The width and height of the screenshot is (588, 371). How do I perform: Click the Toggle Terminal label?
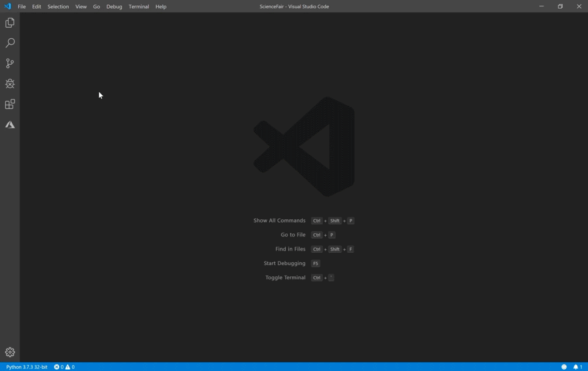[285, 278]
